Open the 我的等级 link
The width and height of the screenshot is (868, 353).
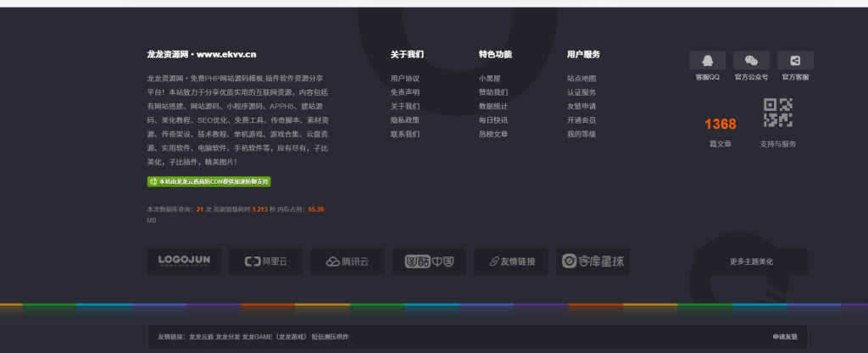pos(581,134)
